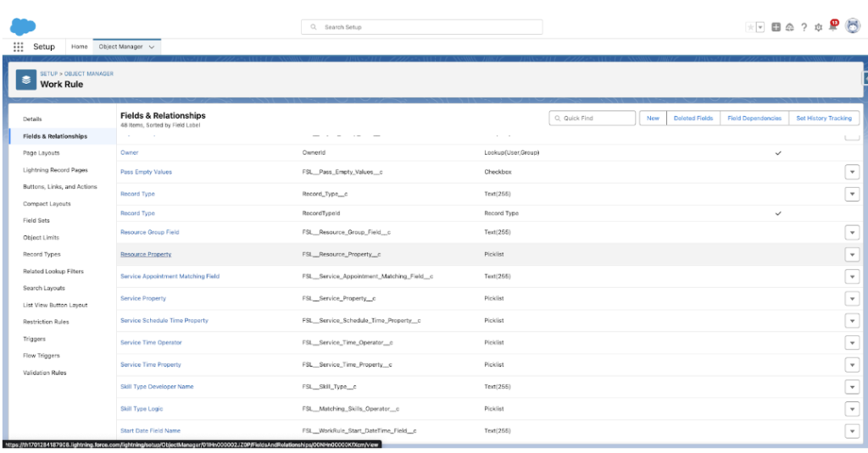
Task: Open Service Schedule Time Property link
Action: click(x=164, y=320)
